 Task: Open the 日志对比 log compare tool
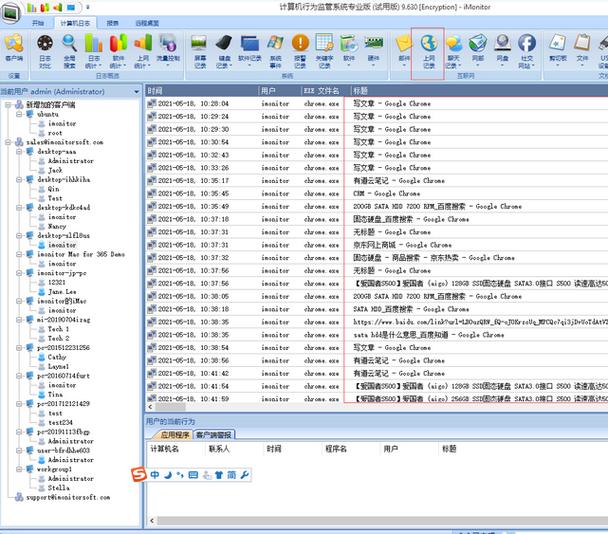pos(45,51)
